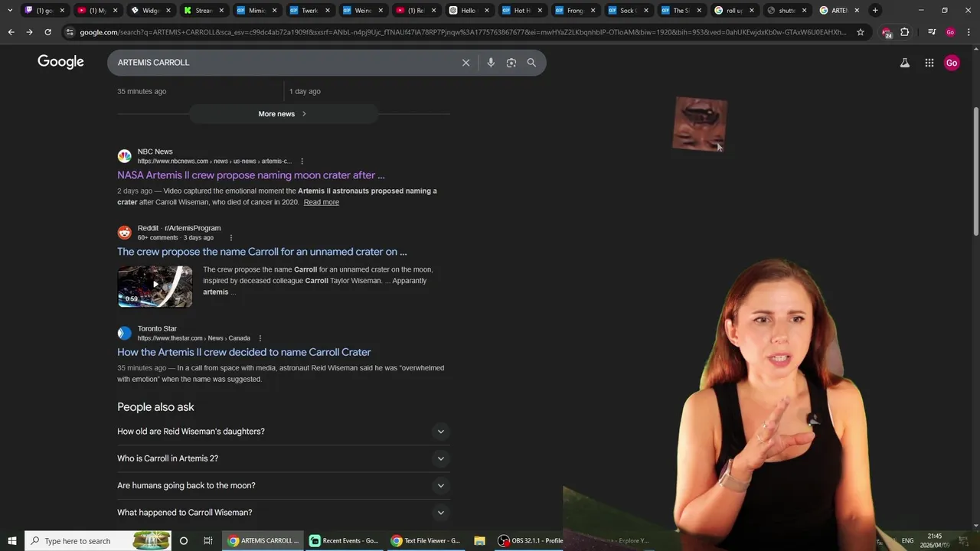Switch to 'Text File Viewer' taskbar window
Screen dimensions: 980x551
point(426,541)
